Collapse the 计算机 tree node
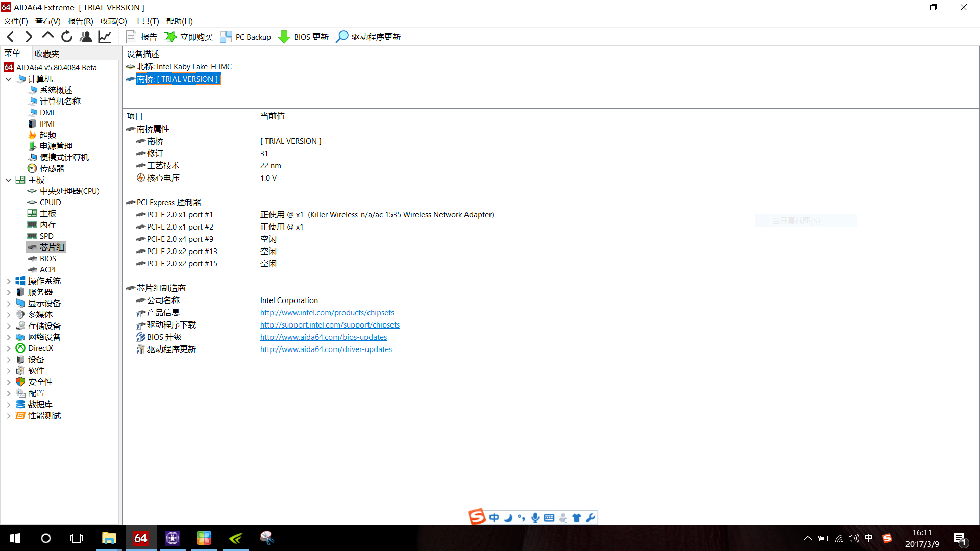Viewport: 980px width, 551px height. coord(9,79)
